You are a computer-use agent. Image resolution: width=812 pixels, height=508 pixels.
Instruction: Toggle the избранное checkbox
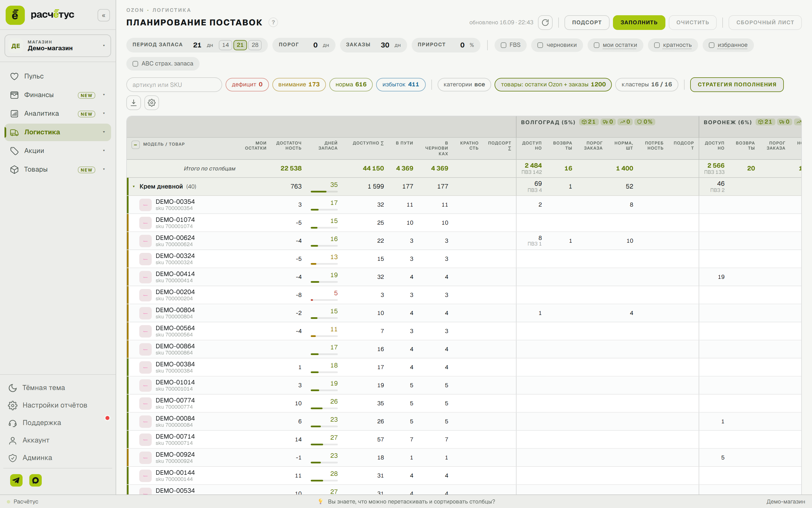coord(711,45)
